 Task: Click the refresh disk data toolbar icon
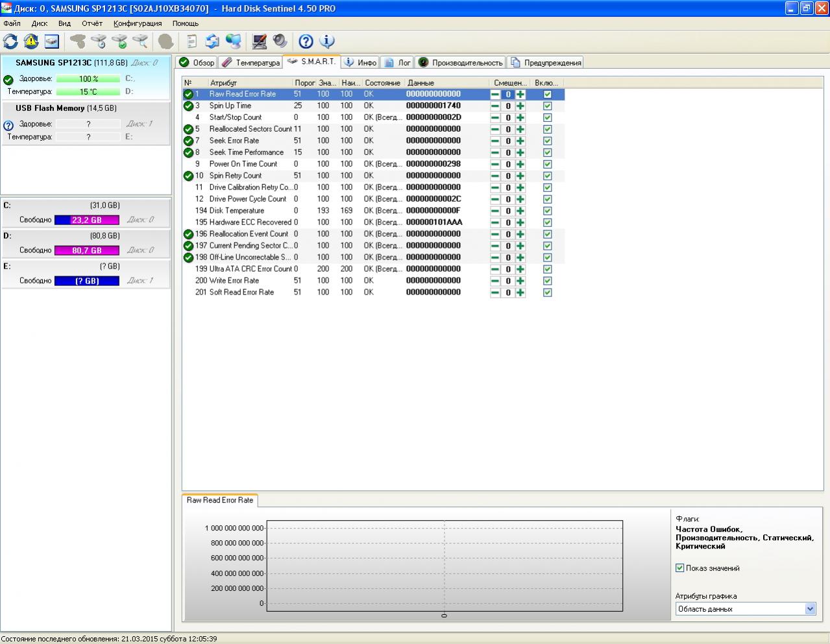pos(10,42)
